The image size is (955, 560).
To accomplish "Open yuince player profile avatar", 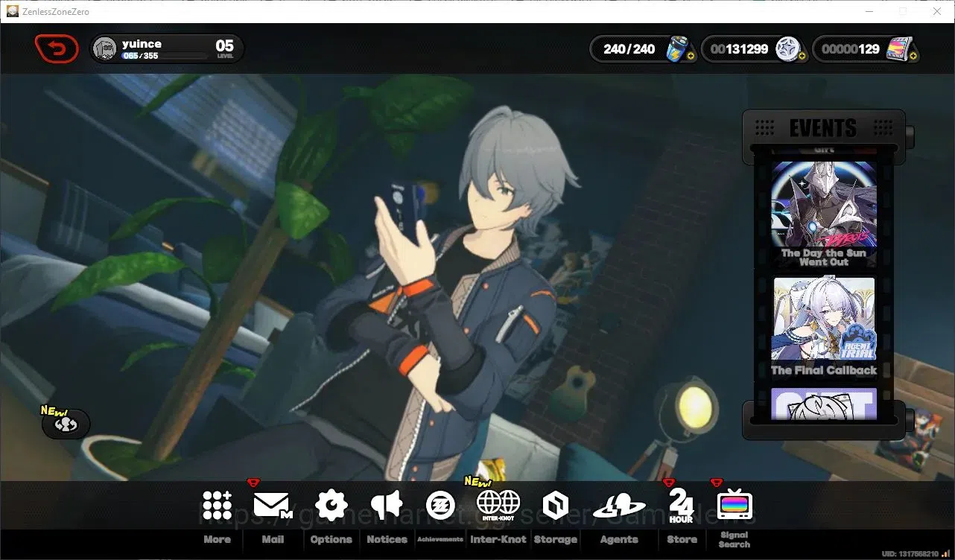I will tap(105, 49).
